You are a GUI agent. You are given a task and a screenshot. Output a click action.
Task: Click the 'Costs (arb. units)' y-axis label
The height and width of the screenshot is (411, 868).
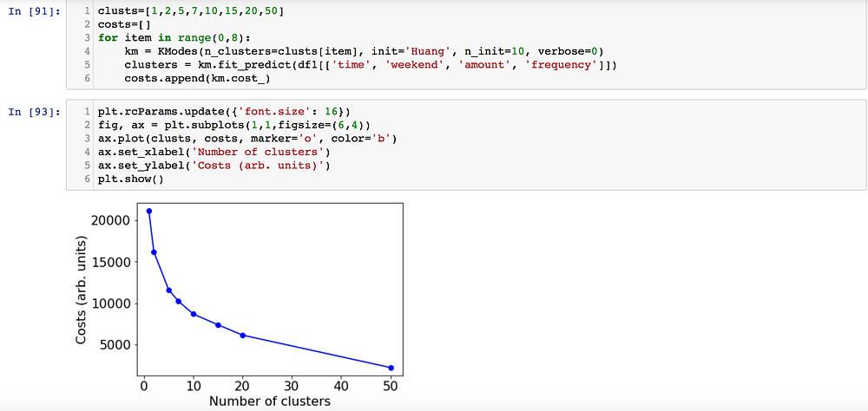(82, 290)
